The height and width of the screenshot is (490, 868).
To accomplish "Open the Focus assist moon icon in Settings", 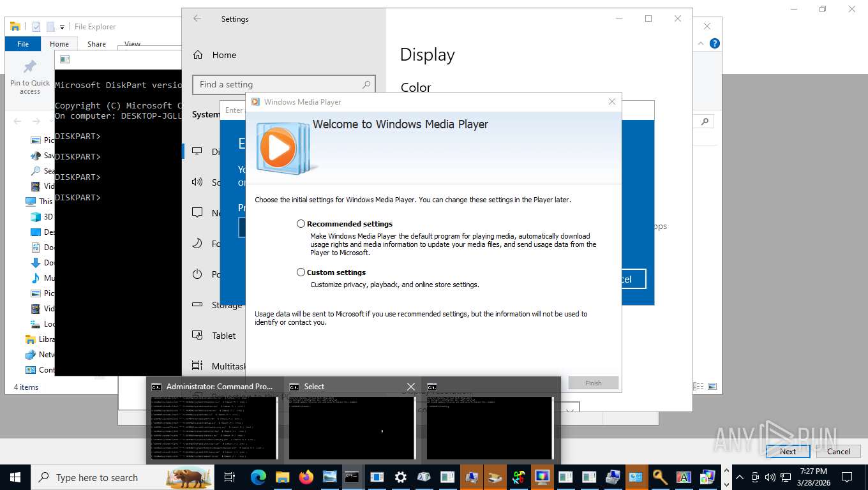I will 198,244.
